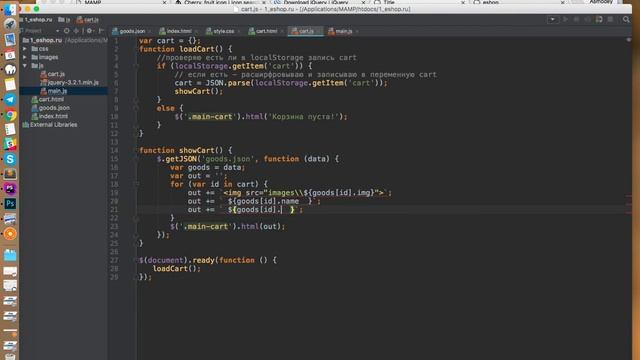Open project panel settings gear
This screenshot has height=360, width=640.
[x=89, y=31]
